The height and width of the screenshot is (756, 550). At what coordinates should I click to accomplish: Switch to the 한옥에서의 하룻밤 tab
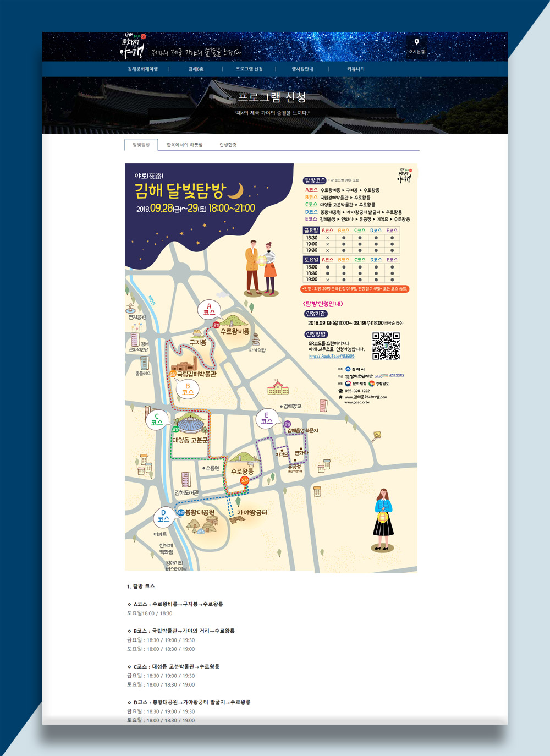point(185,145)
